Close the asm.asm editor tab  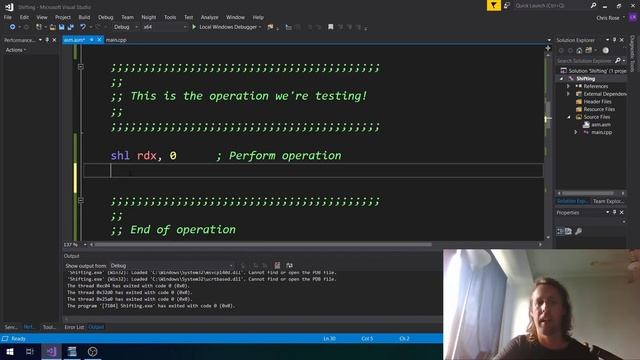(99, 40)
